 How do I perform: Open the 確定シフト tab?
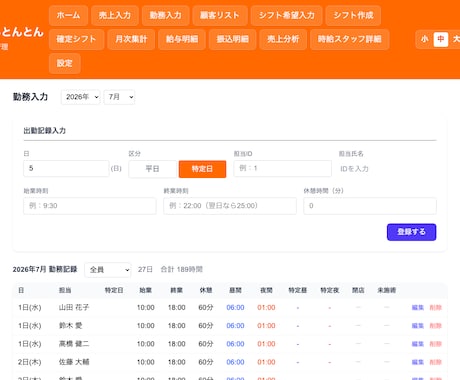[76, 39]
